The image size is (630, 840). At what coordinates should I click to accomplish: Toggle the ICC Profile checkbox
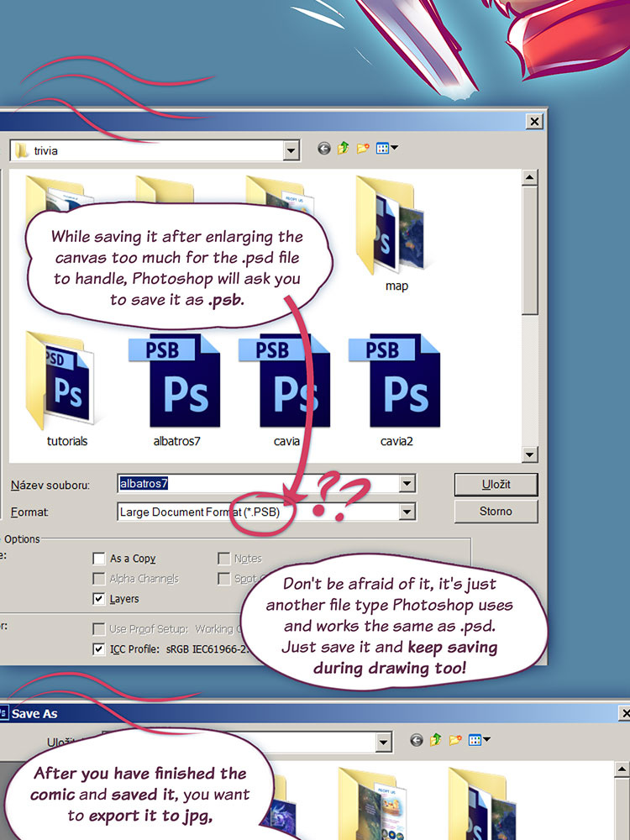tap(99, 649)
